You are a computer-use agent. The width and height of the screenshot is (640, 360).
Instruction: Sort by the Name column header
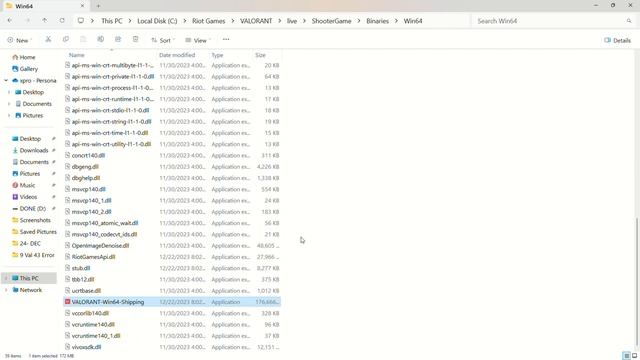click(x=76, y=55)
